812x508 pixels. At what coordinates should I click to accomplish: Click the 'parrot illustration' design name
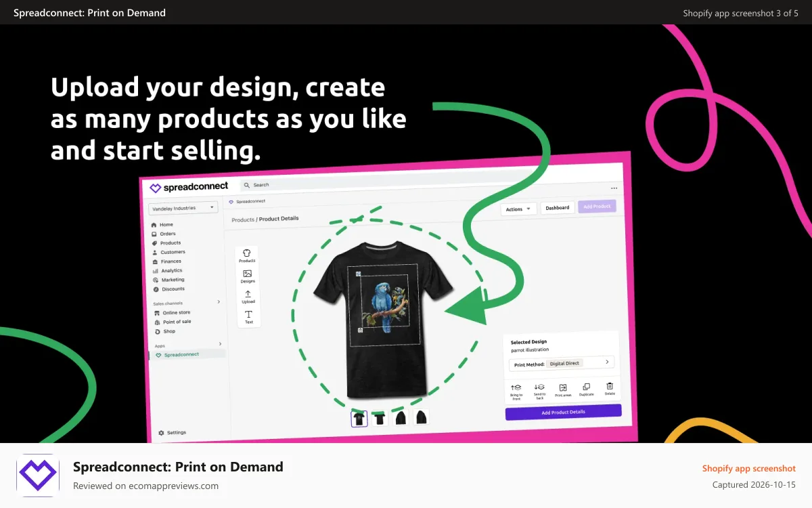[530, 350]
